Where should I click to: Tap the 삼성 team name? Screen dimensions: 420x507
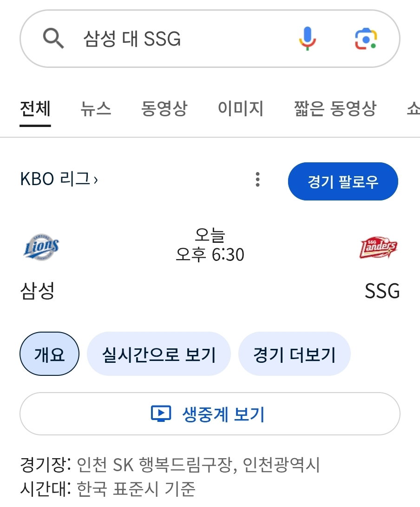[x=38, y=291]
